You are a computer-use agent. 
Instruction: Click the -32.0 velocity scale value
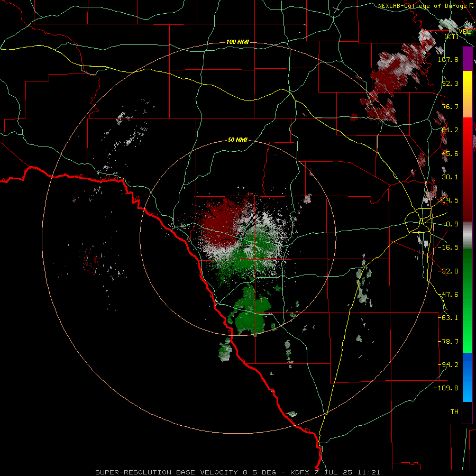[448, 271]
